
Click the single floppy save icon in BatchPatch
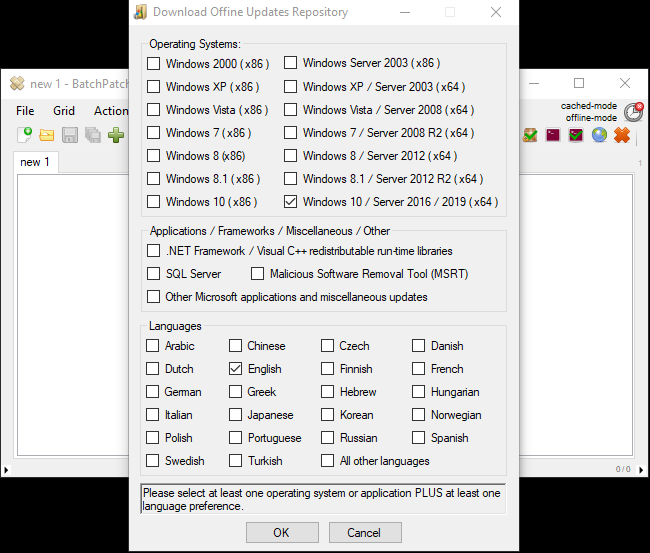click(70, 135)
